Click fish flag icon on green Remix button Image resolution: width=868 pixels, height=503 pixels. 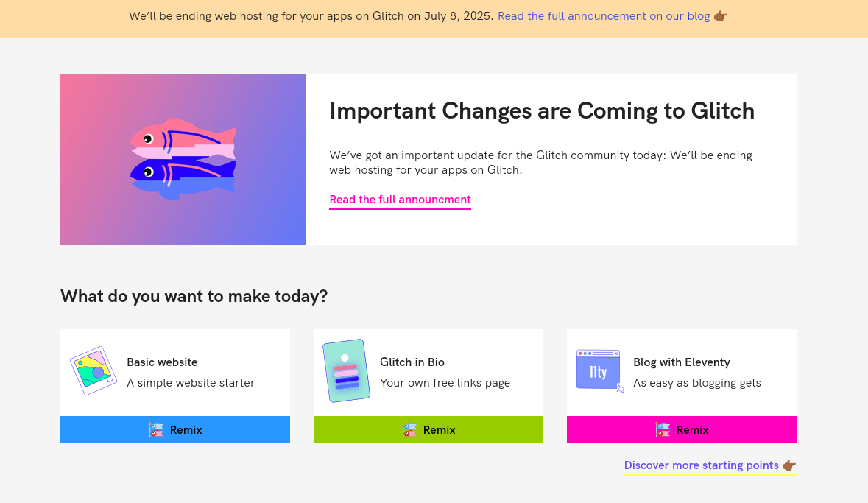coord(409,430)
